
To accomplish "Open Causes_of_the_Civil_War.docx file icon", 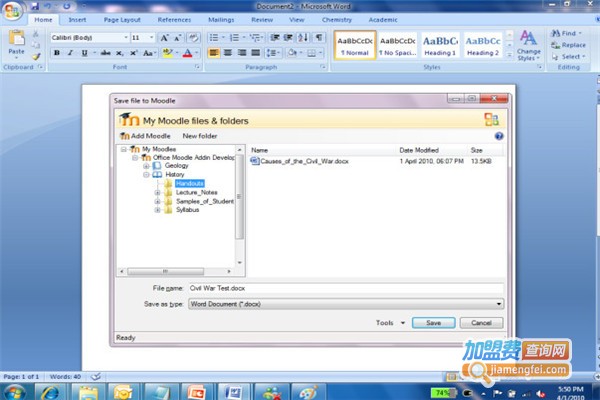I will [x=254, y=160].
